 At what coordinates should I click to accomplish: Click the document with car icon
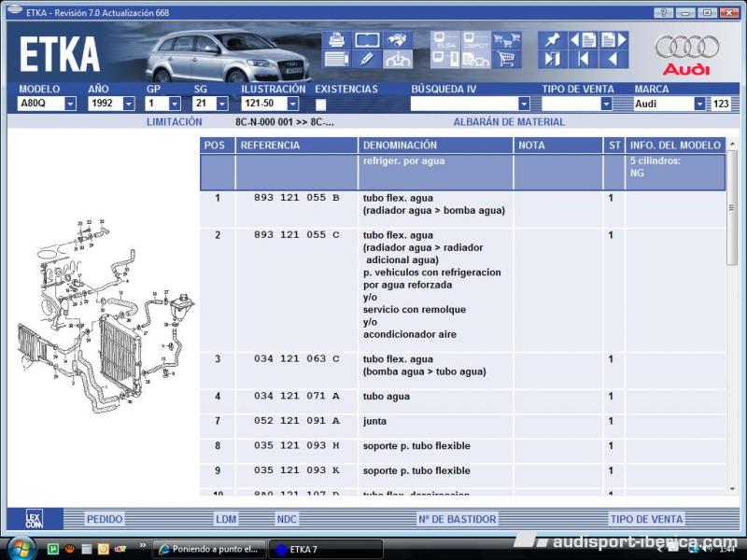click(x=476, y=59)
